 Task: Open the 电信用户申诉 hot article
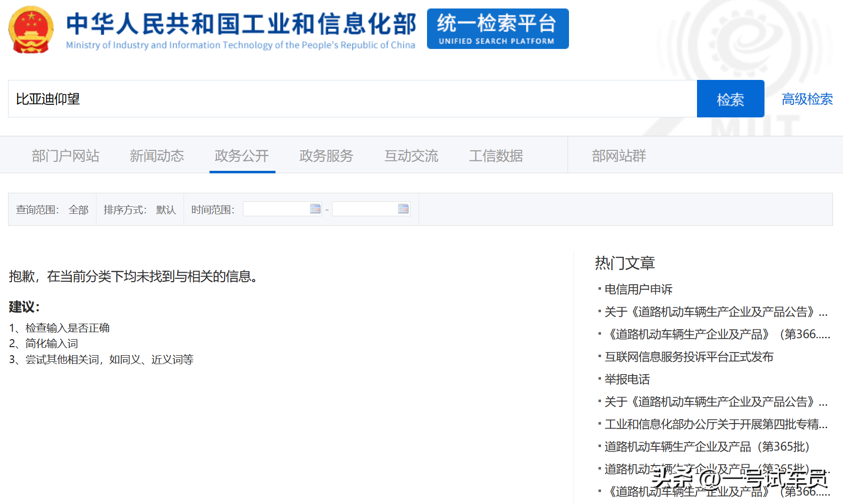pyautogui.click(x=638, y=289)
